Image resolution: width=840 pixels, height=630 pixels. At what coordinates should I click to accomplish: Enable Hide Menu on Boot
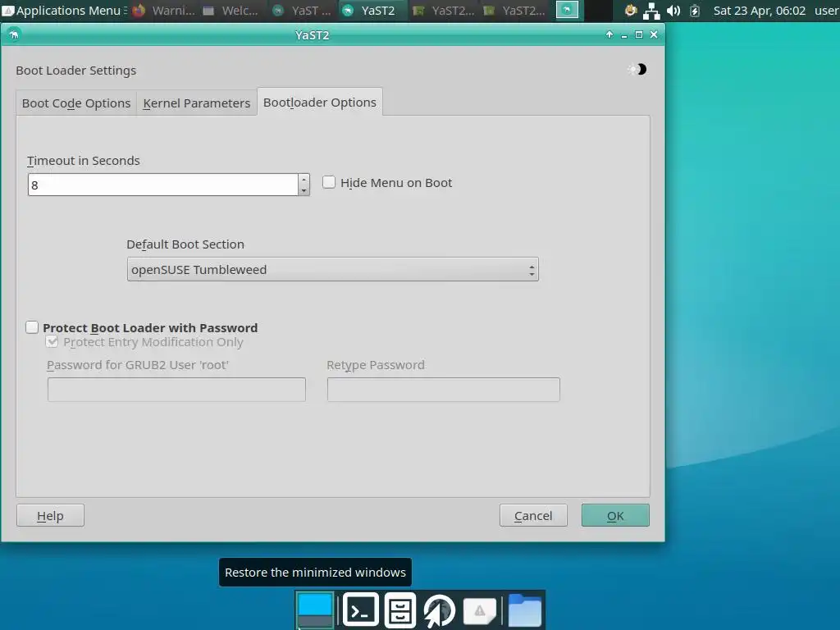(x=329, y=183)
